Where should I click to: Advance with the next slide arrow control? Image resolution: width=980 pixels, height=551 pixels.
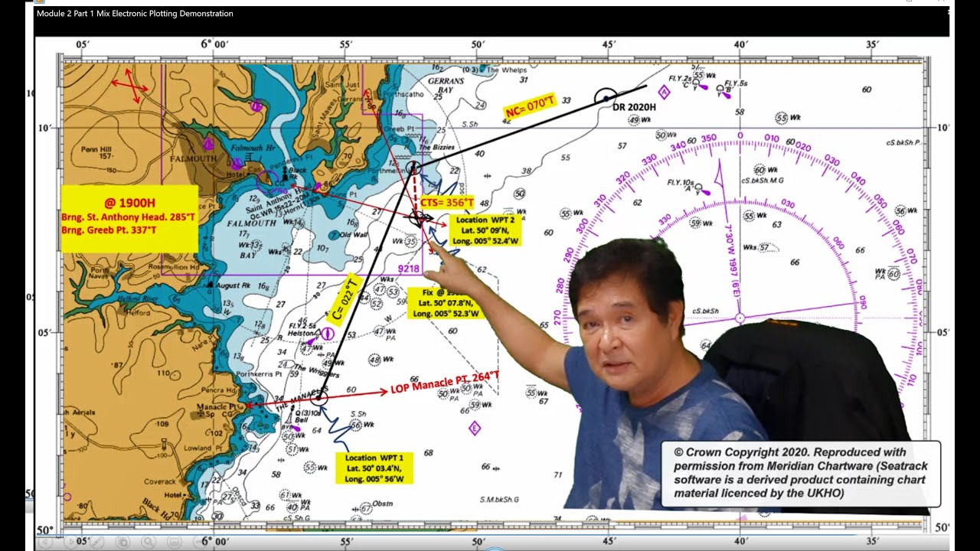coord(71,542)
